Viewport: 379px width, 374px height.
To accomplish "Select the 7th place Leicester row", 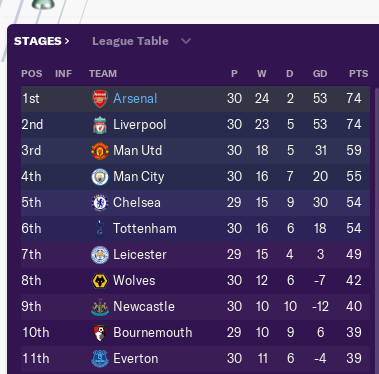I will [x=195, y=255].
